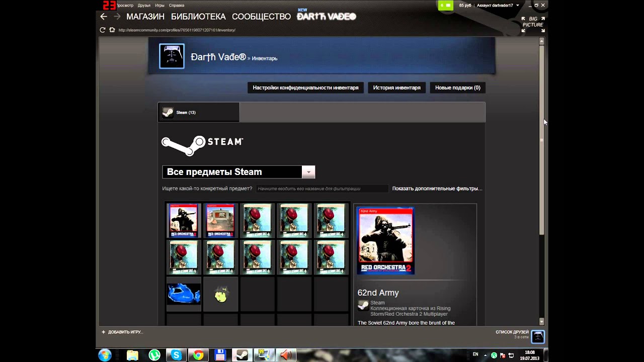Open the Игры menu
644x362 pixels.
(160, 6)
